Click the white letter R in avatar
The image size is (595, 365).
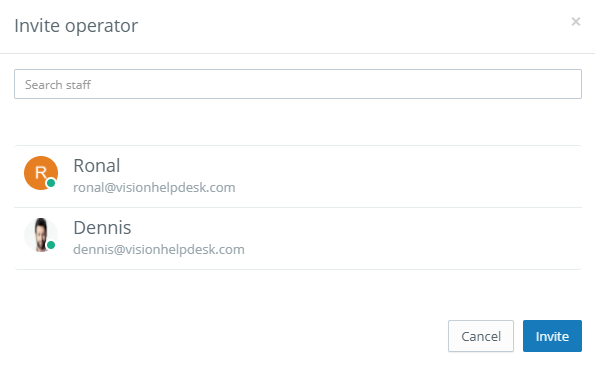pyautogui.click(x=40, y=173)
